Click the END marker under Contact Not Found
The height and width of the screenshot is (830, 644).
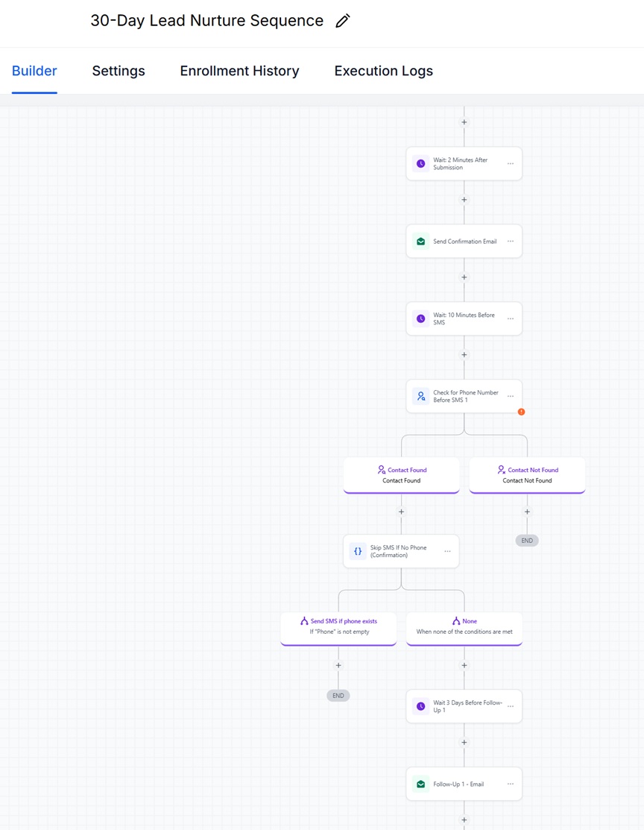(x=527, y=540)
